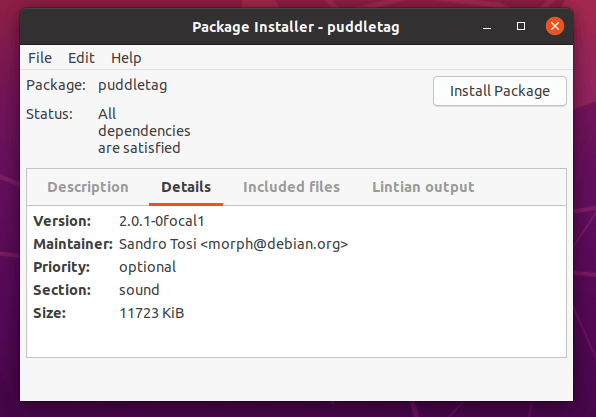Click the window title 'Package Installer - puddletag'
Image resolution: width=596 pixels, height=417 pixels.
pos(296,27)
